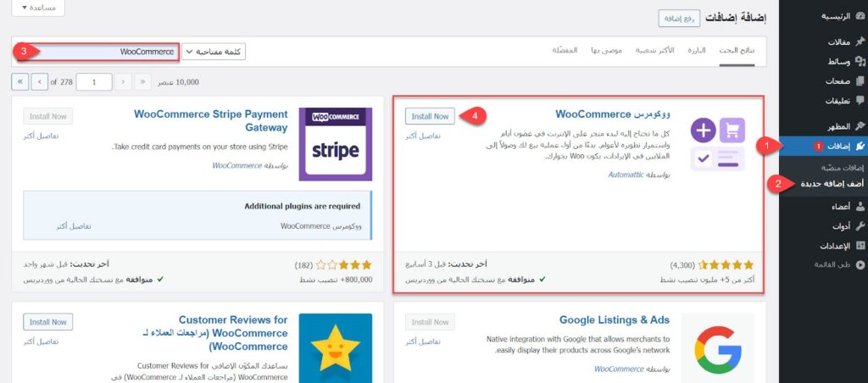868x383 pixels.
Task: Click the settings icon beside الإعدادات
Action: [x=860, y=245]
